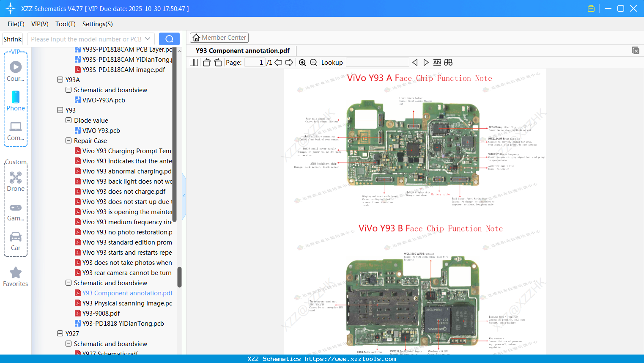Select the Drone section icon

(x=15, y=178)
